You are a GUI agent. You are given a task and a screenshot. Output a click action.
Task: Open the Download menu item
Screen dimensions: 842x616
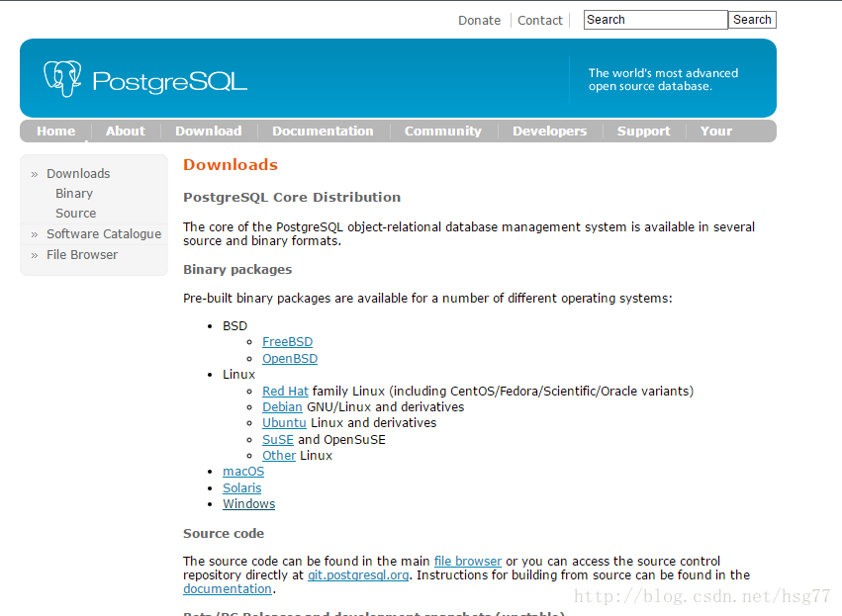click(x=209, y=131)
